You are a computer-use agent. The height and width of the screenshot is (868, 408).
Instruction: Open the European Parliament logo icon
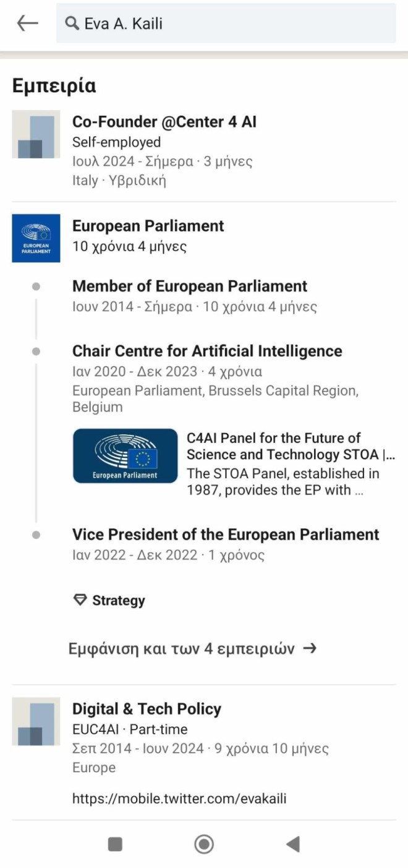(x=36, y=238)
